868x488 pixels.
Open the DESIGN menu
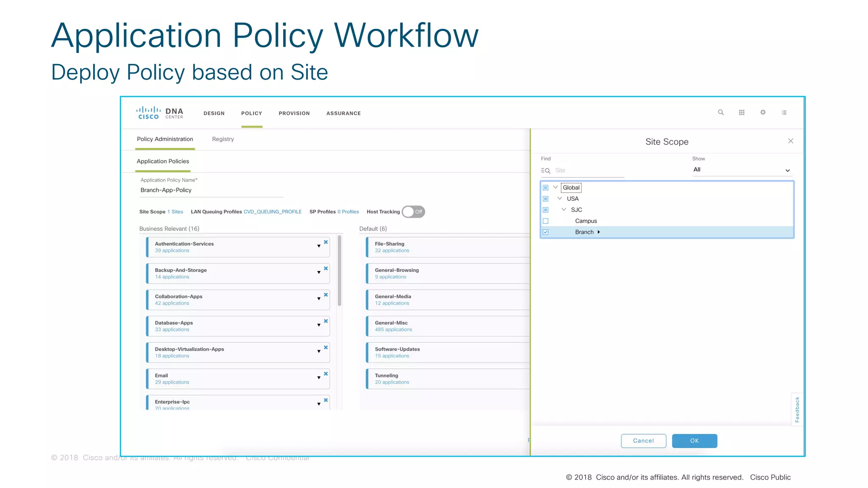[214, 114]
